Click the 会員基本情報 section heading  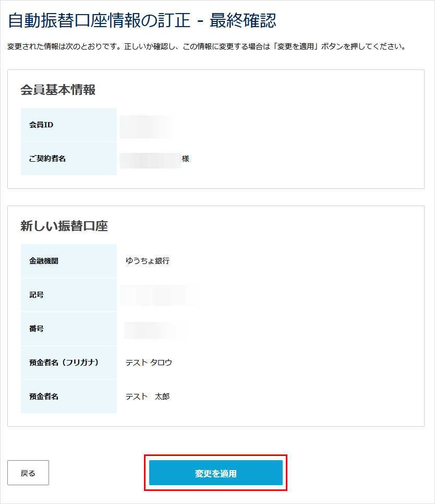(58, 90)
